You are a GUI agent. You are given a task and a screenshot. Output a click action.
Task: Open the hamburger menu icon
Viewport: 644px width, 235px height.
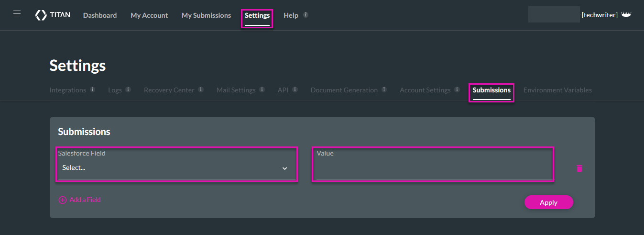click(x=17, y=14)
